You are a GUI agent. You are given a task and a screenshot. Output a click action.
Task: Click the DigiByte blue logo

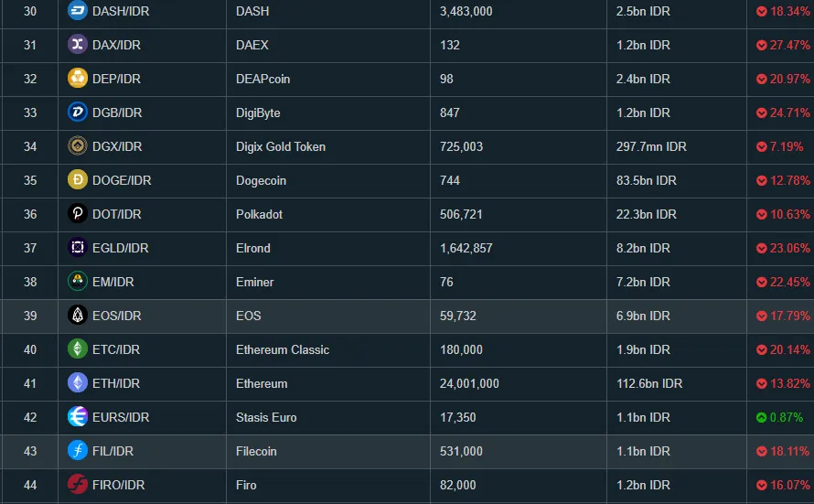point(78,113)
